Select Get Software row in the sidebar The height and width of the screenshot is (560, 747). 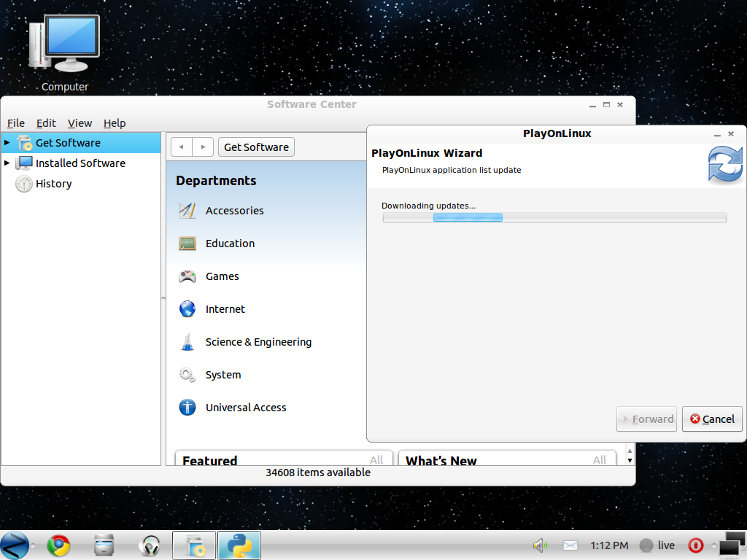coord(81,143)
